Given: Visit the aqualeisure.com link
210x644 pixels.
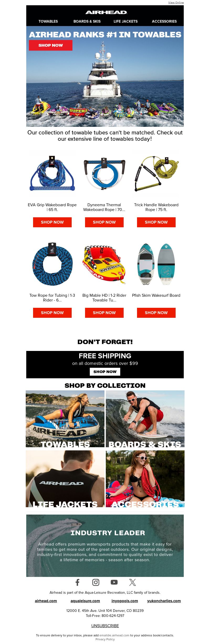Looking at the screenshot, I should (x=85, y=601).
